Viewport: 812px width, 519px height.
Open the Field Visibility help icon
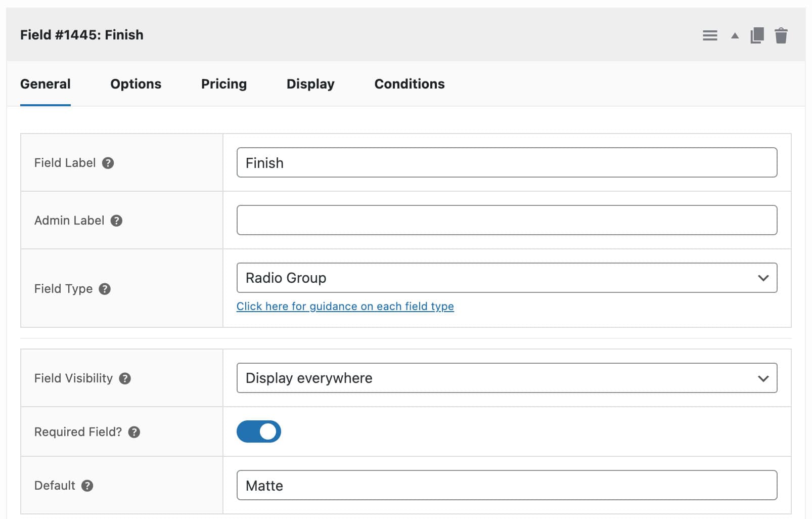pos(124,378)
